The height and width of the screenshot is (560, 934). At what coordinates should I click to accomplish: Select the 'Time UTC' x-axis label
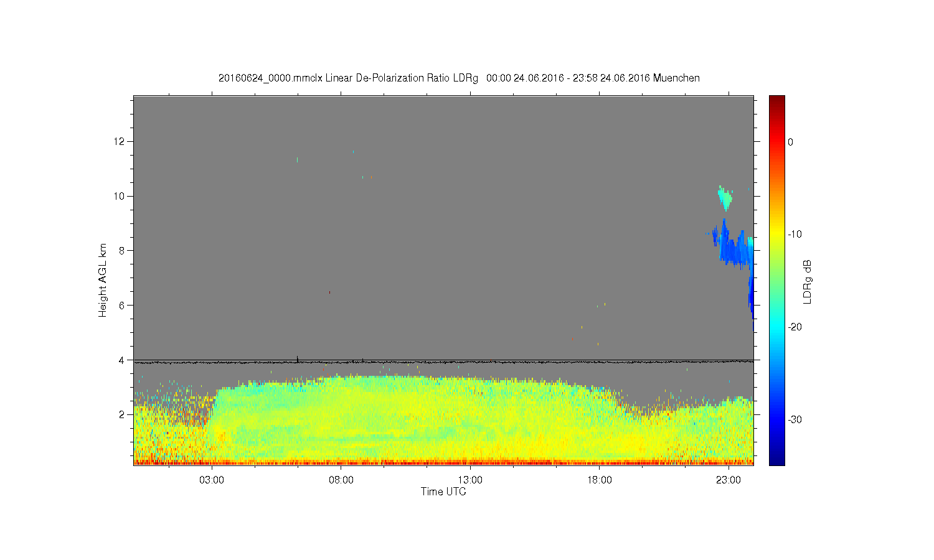[x=443, y=492]
